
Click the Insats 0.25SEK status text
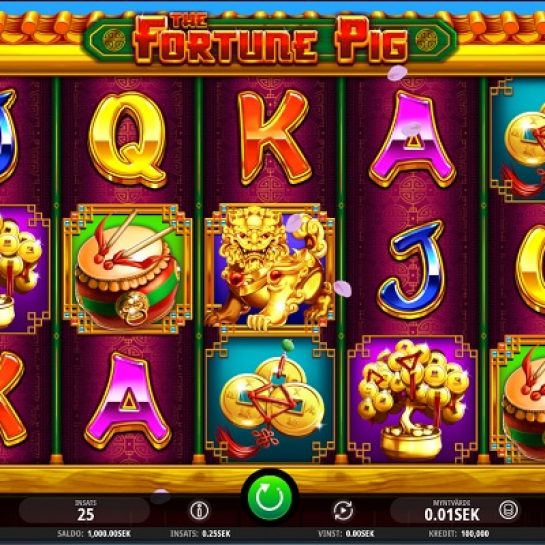pos(200,534)
